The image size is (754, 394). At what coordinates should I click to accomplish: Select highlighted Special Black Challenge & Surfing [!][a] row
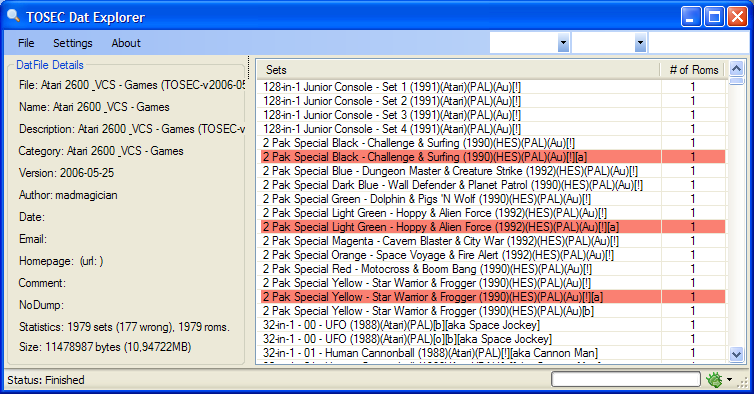pyautogui.click(x=493, y=157)
